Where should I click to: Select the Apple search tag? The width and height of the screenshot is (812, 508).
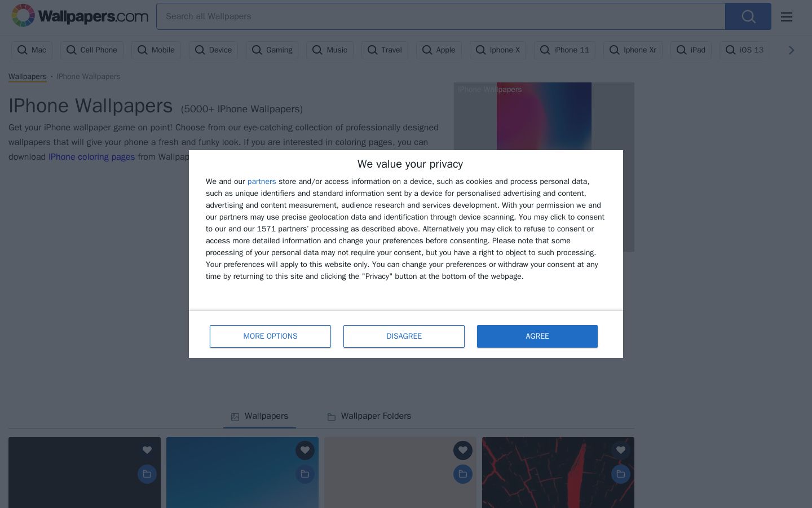(439, 50)
